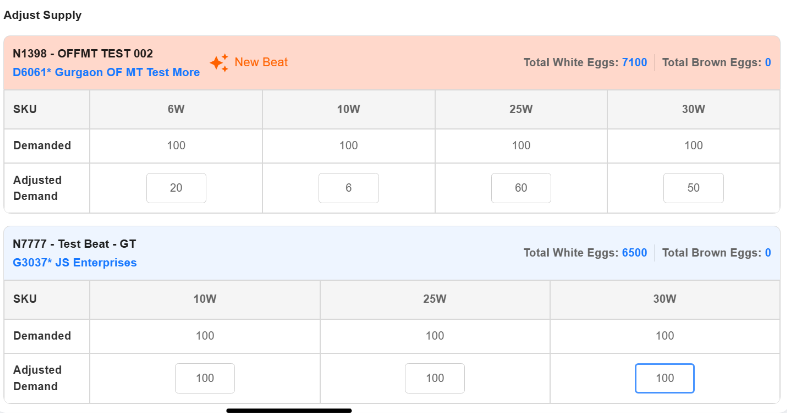Click the Total White Eggs value 7100
This screenshot has height=413, width=787.
tap(634, 62)
